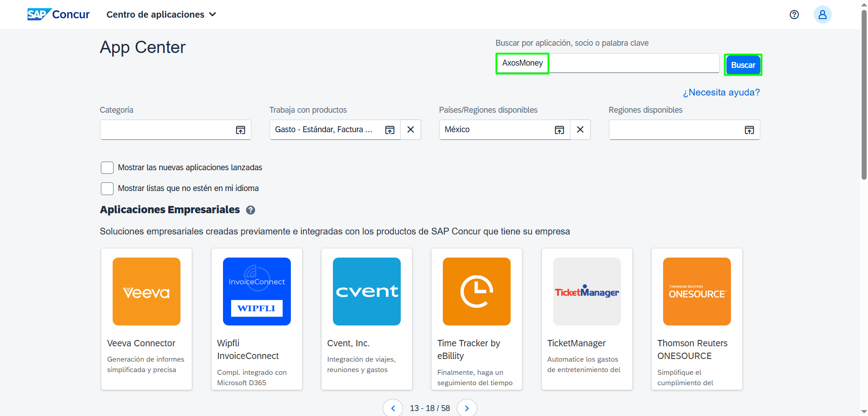The height and width of the screenshot is (416, 868).
Task: Open the ¿Necesita ayuda? link
Action: 721,92
